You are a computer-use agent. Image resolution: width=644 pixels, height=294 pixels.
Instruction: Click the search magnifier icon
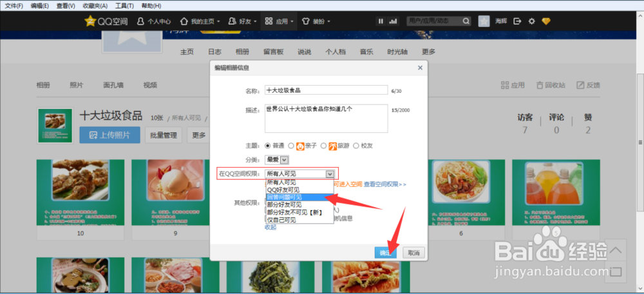pos(466,21)
